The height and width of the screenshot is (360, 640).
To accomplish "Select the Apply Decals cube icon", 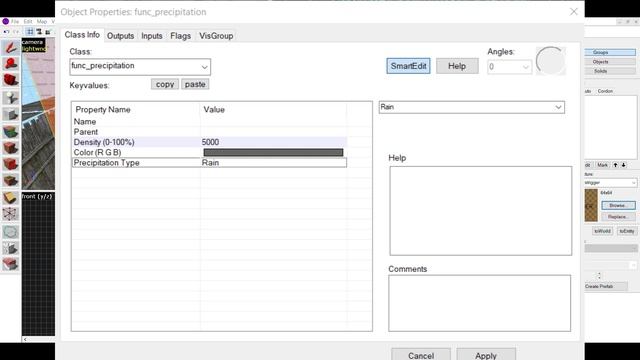I will [x=10, y=164].
